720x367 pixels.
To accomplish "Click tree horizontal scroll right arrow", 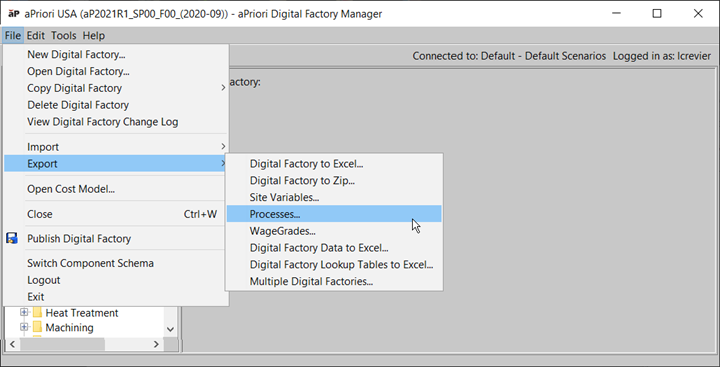I will (x=156, y=344).
